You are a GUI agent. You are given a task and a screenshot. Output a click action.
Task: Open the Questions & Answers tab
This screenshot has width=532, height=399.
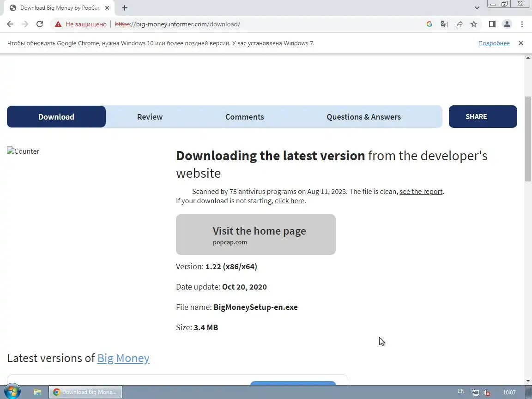tap(364, 117)
